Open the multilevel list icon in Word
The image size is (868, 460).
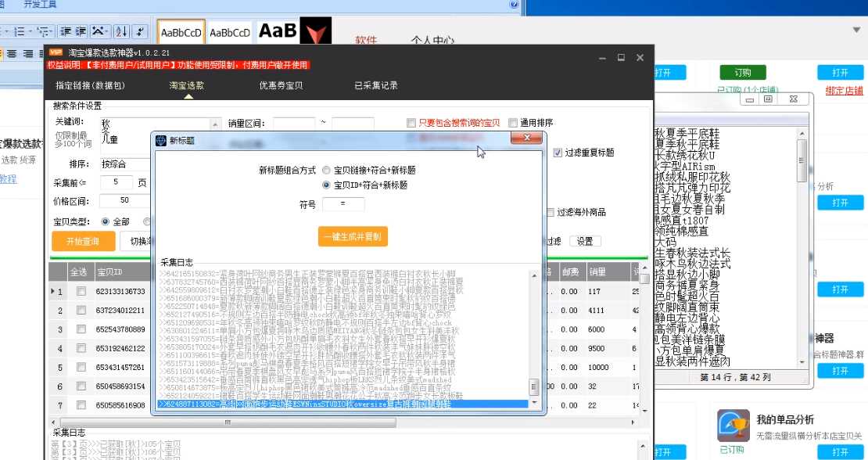44,31
